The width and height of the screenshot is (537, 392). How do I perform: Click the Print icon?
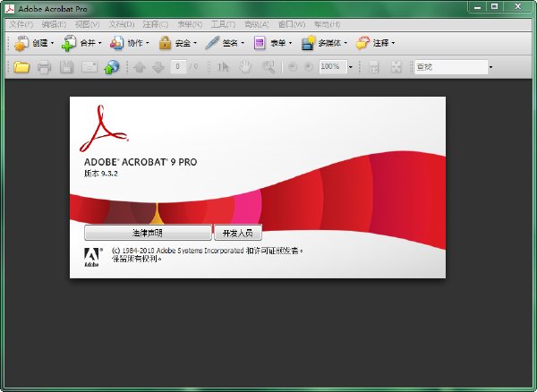tap(44, 67)
